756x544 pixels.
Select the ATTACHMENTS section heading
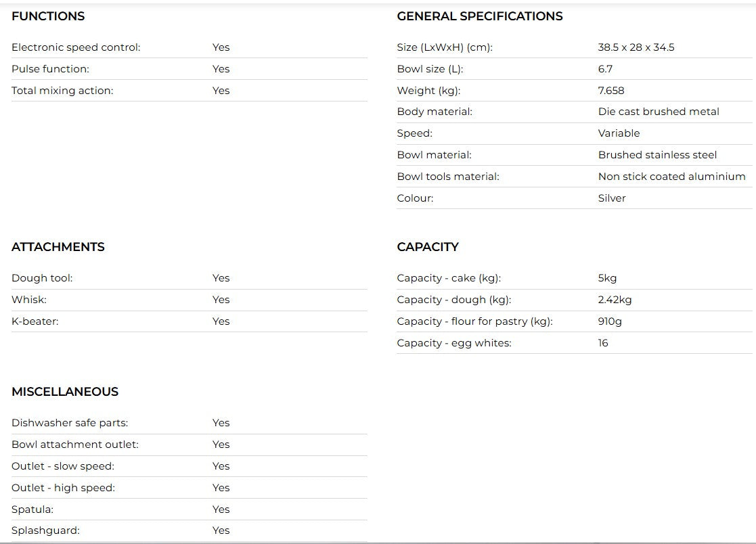(x=58, y=247)
